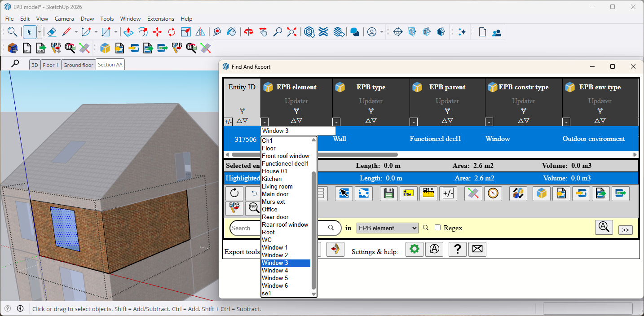Open the Extensions menu

coord(160,19)
